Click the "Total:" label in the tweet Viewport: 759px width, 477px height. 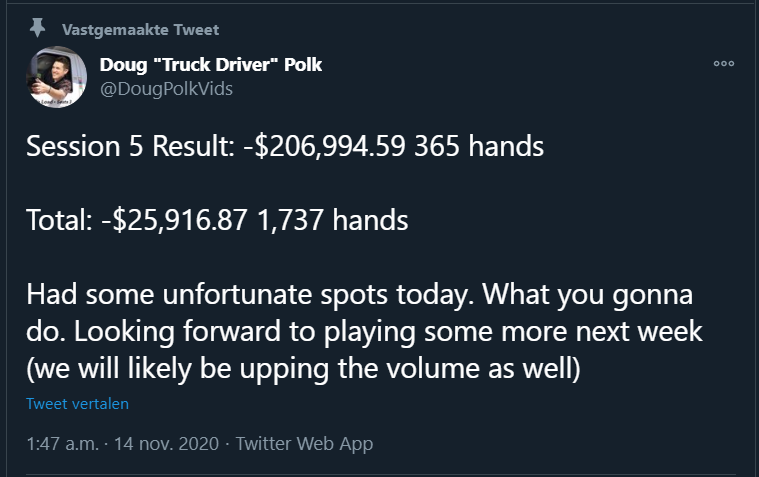pos(61,221)
